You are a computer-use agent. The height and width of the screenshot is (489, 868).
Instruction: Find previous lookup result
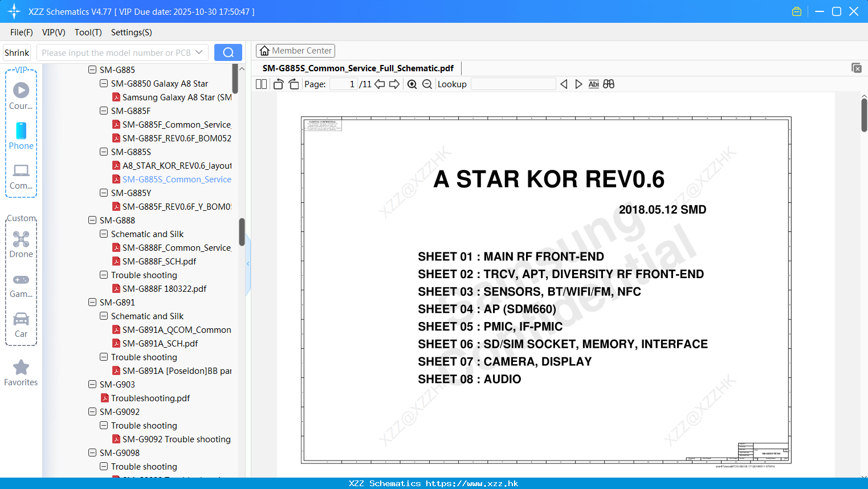[564, 84]
